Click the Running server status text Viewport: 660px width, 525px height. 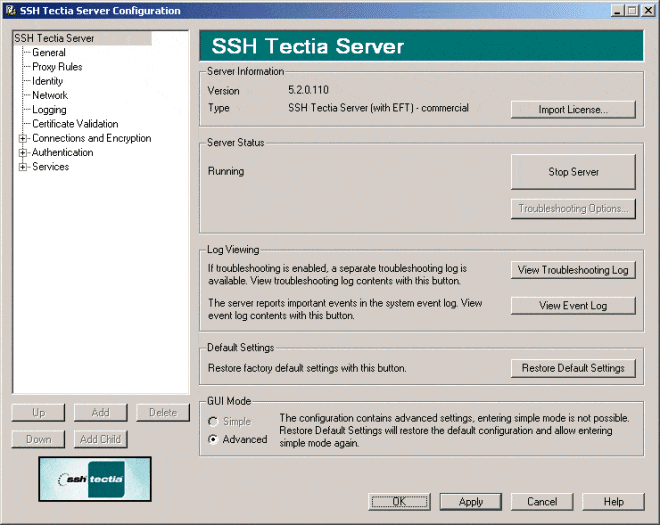click(226, 171)
